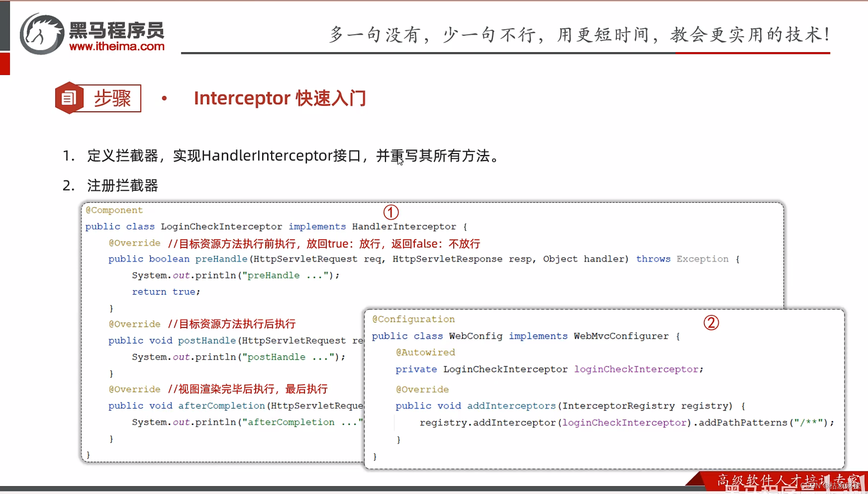Image resolution: width=868 pixels, height=494 pixels.
Task: Select the @Component annotation line
Action: pos(114,210)
